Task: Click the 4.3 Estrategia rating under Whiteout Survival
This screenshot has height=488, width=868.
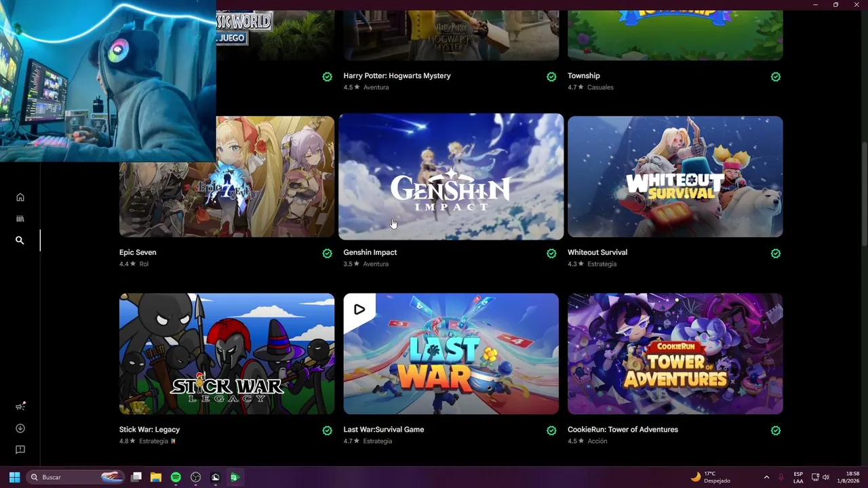Action: point(592,264)
